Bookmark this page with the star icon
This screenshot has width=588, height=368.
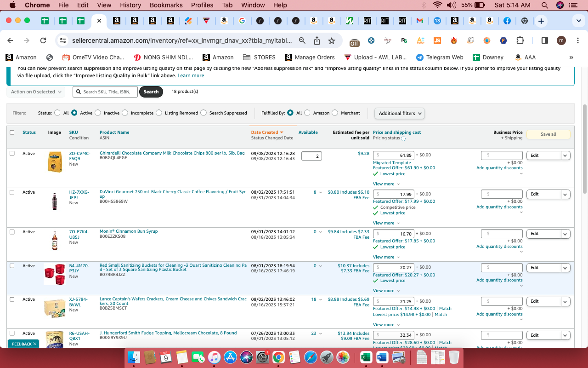332,40
